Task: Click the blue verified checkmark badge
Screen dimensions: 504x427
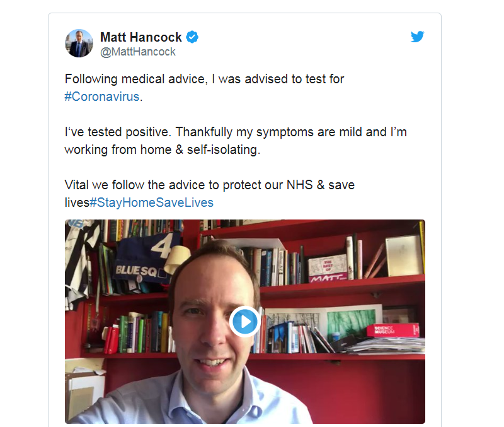Action: [192, 37]
